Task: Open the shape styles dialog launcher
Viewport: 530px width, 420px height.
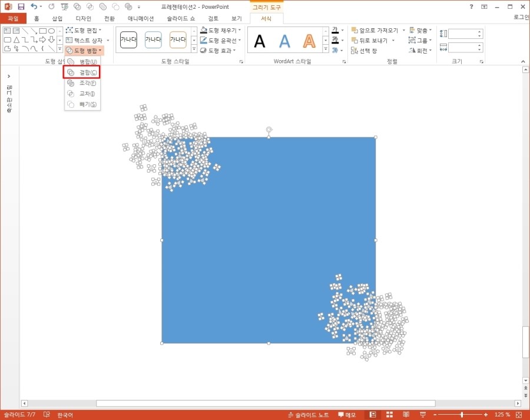Action: 241,61
